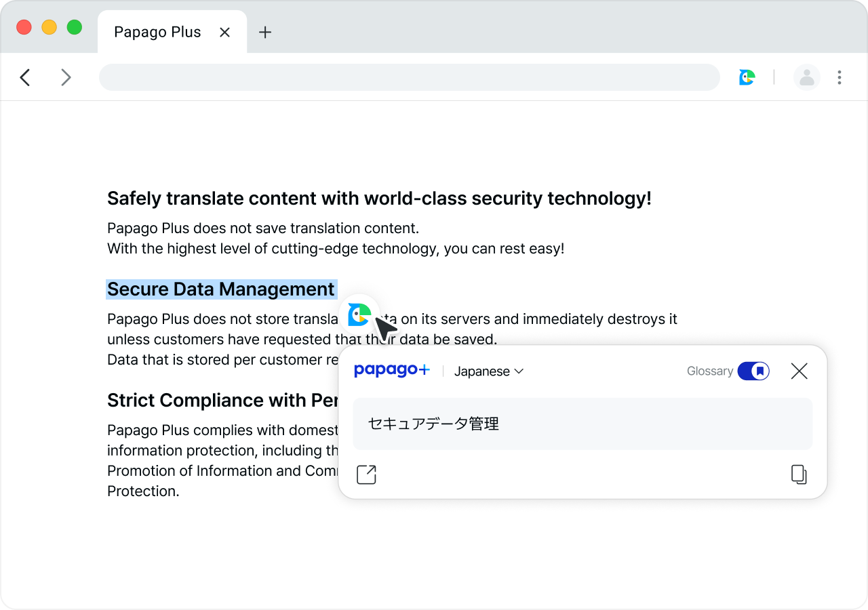The width and height of the screenshot is (868, 610).
Task: Expand the Japanese target language dropdown
Action: click(489, 371)
